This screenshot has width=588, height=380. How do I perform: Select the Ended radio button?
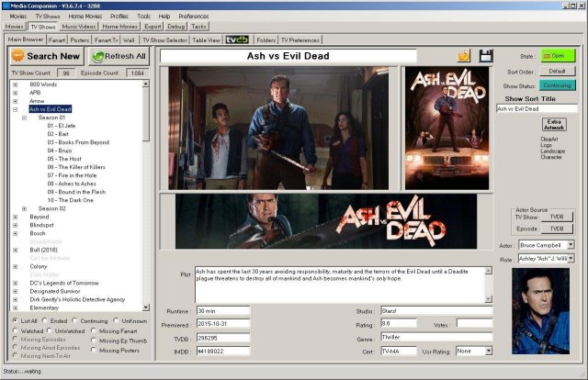click(x=45, y=320)
